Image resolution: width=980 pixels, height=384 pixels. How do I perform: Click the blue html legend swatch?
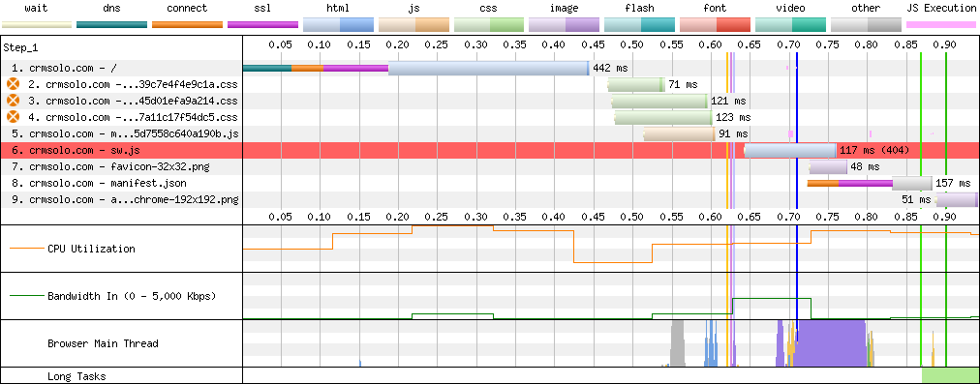coord(338,25)
